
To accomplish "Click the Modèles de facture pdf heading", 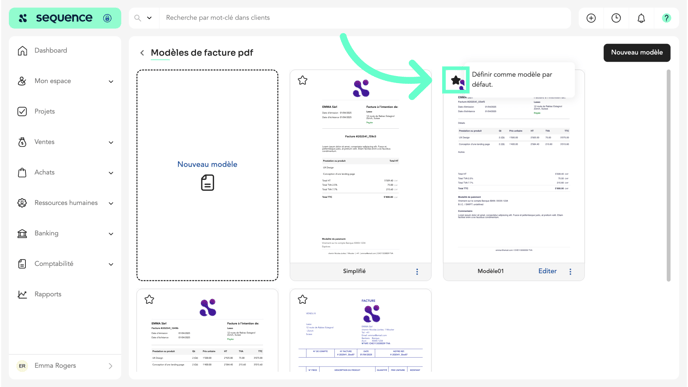I will [x=202, y=53].
